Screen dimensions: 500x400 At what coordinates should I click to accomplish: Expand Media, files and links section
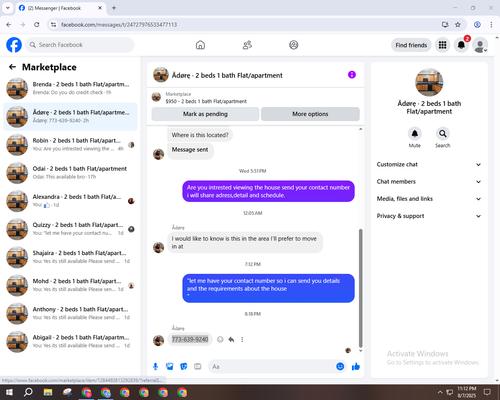coord(429,199)
